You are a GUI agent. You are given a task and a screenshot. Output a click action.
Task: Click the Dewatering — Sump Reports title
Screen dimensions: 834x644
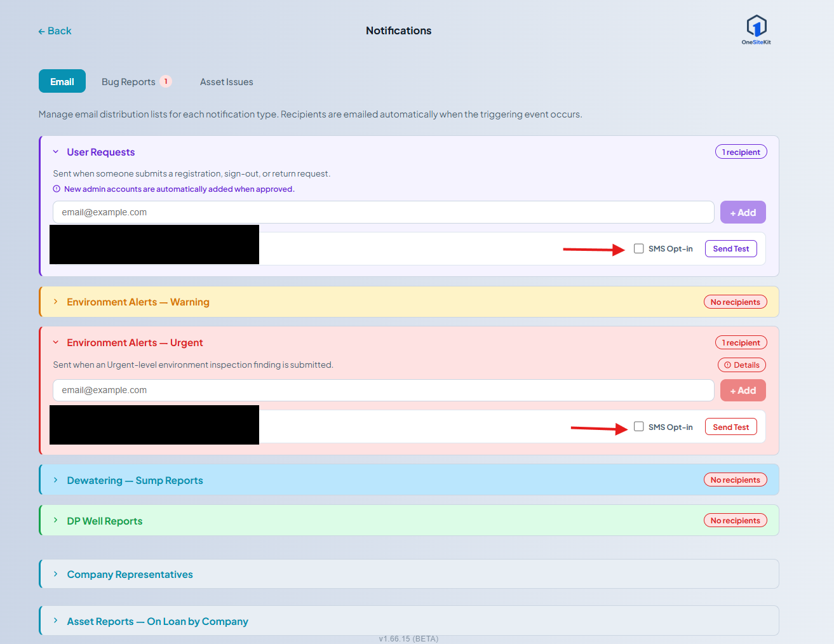point(135,481)
